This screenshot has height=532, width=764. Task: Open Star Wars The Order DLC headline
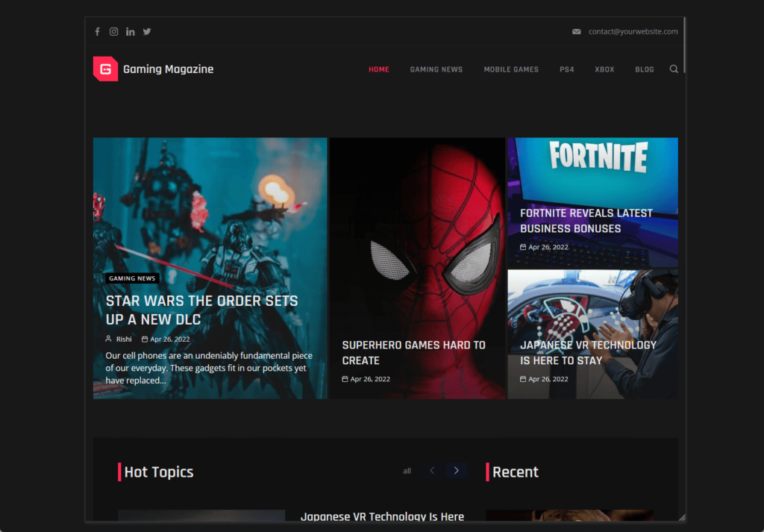click(201, 310)
